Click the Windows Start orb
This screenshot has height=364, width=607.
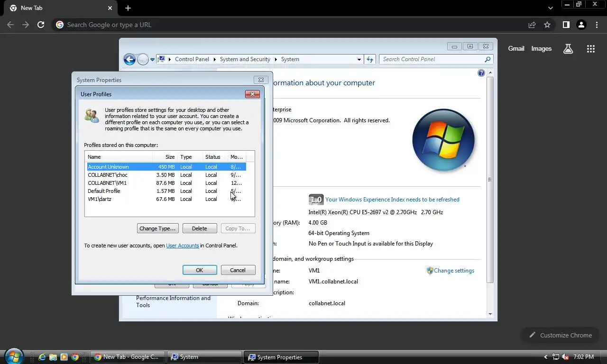(x=13, y=356)
